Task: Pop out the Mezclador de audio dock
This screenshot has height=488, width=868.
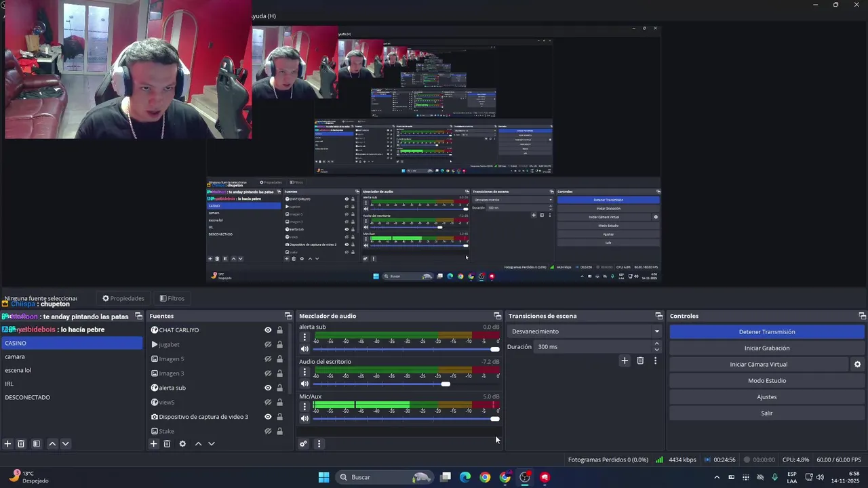Action: click(498, 316)
